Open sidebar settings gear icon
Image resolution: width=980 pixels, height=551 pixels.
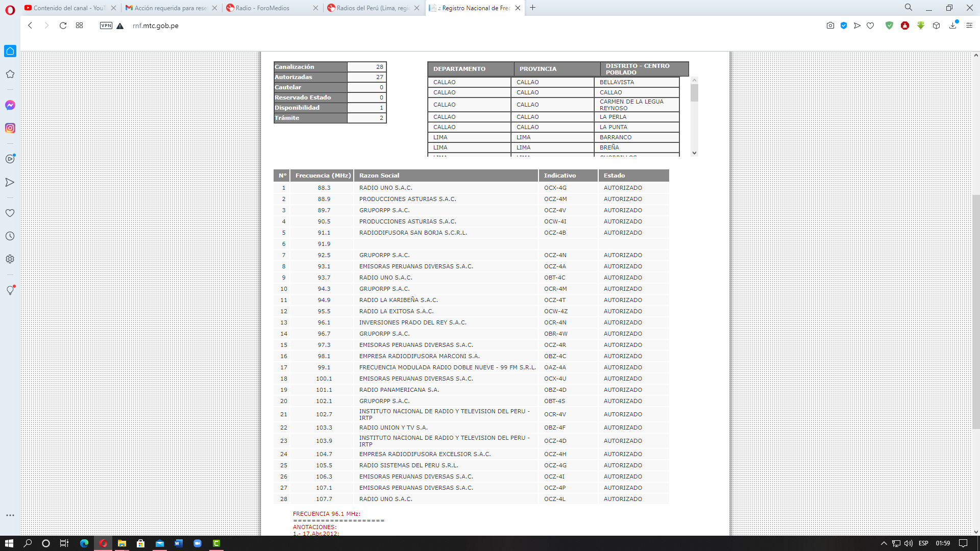coord(10,259)
